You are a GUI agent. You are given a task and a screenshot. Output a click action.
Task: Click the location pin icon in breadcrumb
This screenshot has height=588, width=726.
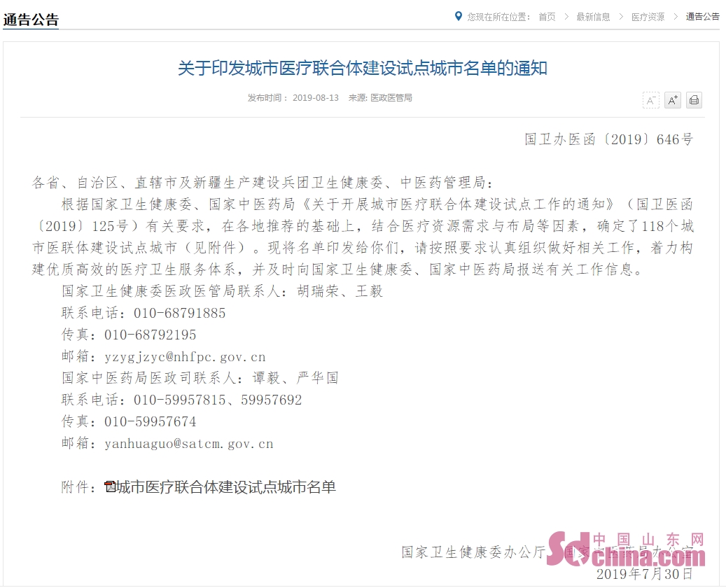459,16
